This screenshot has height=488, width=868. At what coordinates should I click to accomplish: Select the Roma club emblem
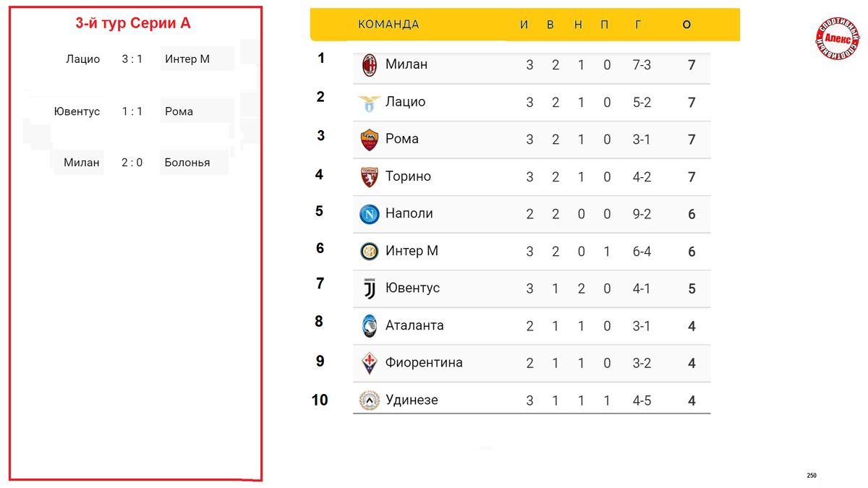click(370, 140)
